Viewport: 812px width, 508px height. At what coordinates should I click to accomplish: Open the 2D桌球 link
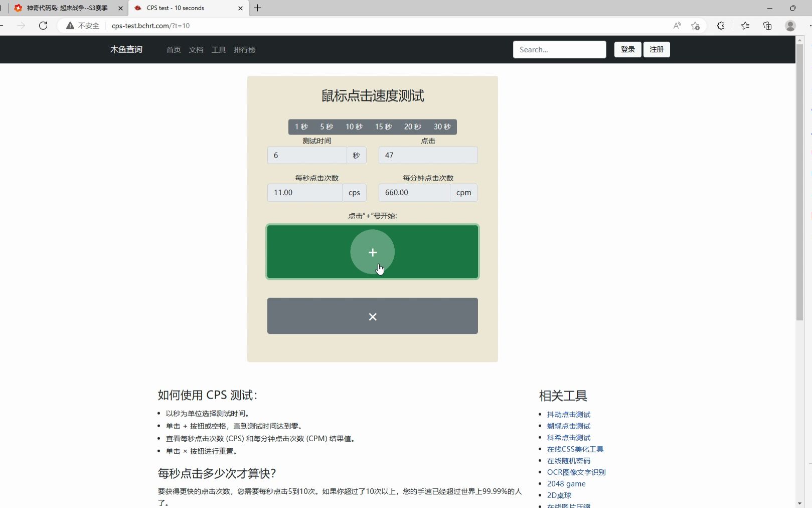click(x=559, y=495)
